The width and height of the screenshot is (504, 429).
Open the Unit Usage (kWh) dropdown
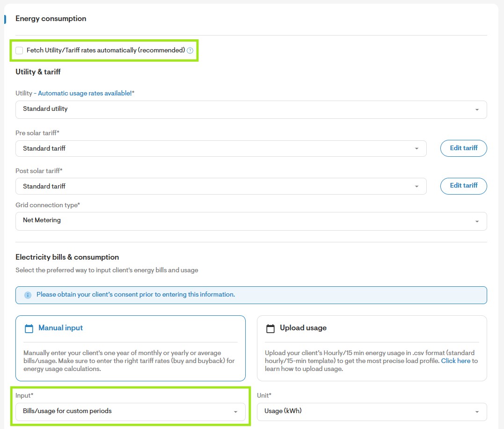(372, 412)
